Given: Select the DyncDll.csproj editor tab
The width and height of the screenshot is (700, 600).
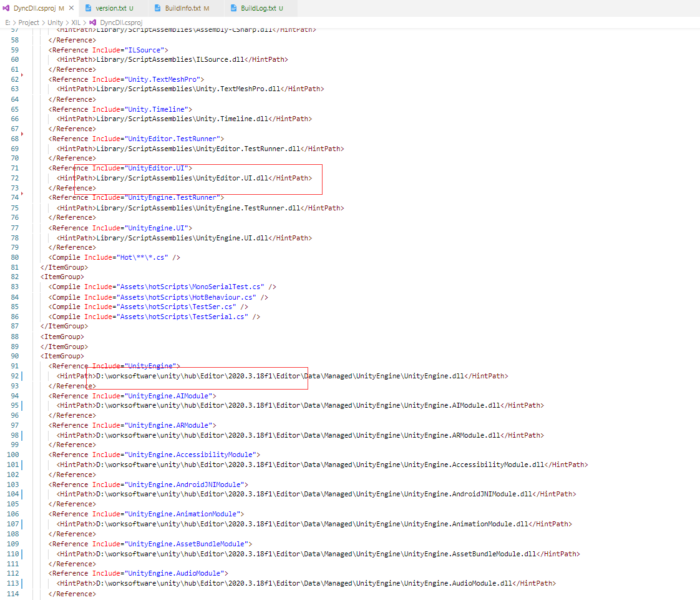Looking at the screenshot, I should [39, 8].
